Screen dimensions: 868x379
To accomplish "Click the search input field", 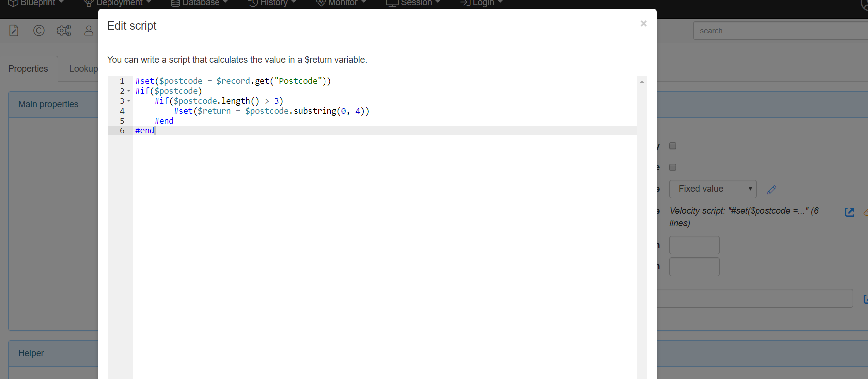I will click(x=779, y=31).
